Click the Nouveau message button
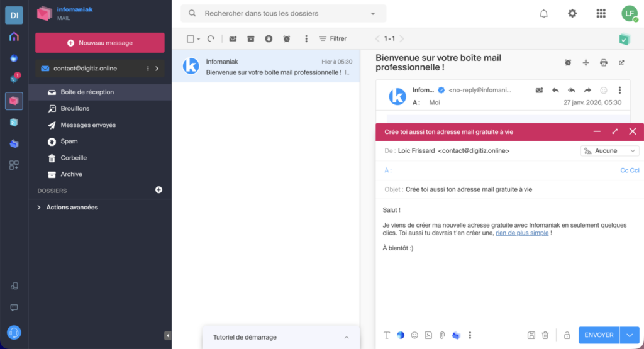Image resolution: width=644 pixels, height=349 pixels. (100, 43)
